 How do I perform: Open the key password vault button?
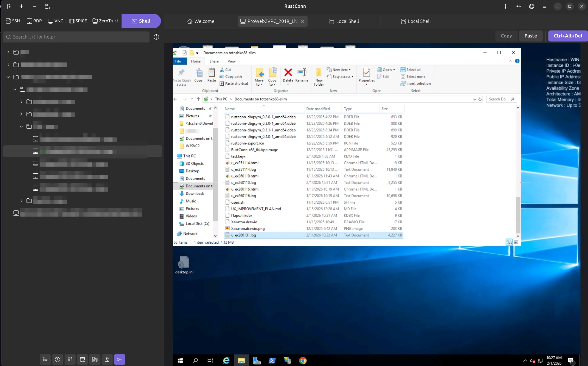[120, 359]
